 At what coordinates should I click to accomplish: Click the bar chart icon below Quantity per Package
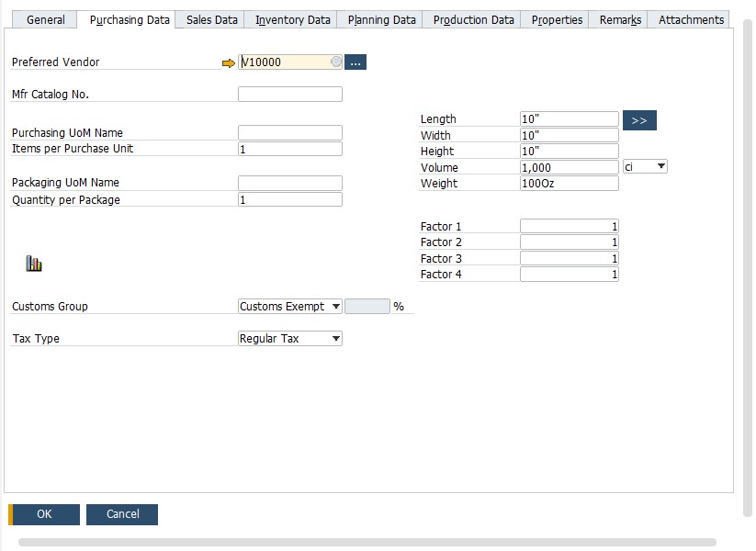click(34, 264)
